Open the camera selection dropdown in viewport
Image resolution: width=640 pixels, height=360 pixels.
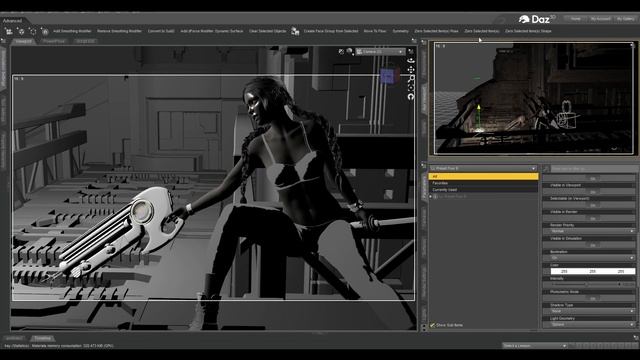pyautogui.click(x=380, y=52)
